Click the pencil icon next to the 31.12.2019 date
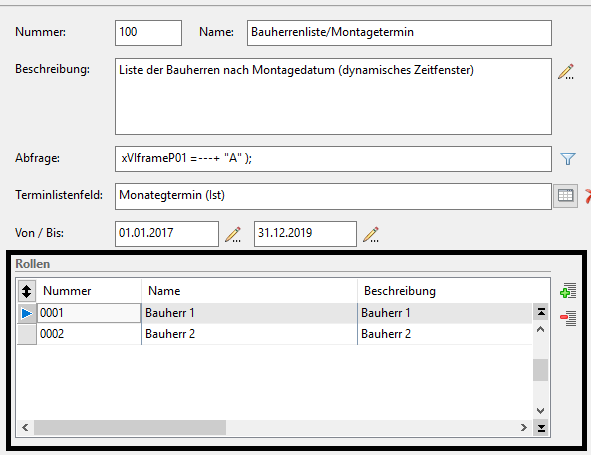This screenshot has width=591, height=455. [371, 234]
